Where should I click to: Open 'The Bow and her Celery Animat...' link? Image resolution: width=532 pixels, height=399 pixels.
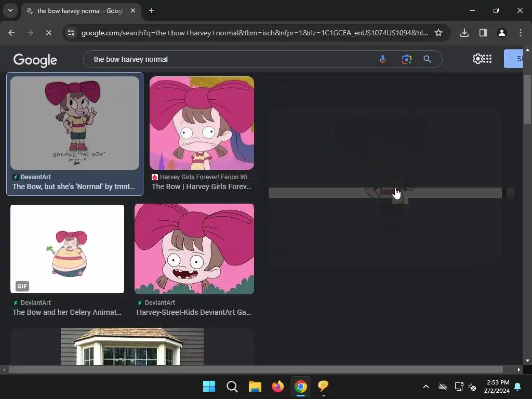pos(67,312)
